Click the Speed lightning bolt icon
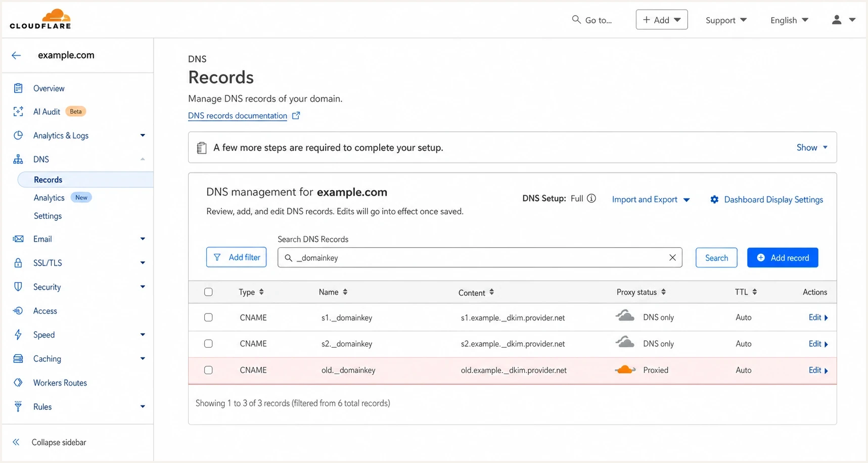 click(x=18, y=335)
